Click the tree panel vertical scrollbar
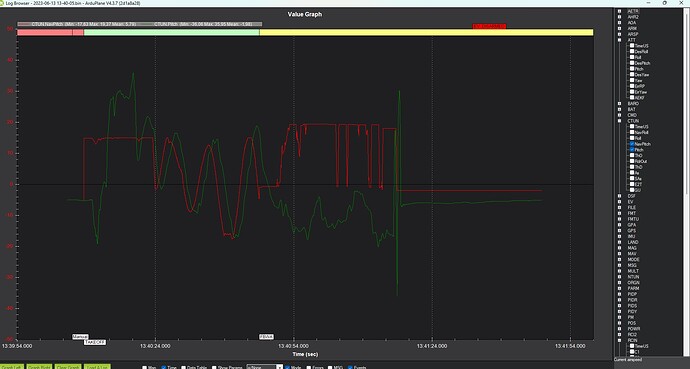Screen dimensions: 690x369 pyautogui.click(x=687, y=183)
